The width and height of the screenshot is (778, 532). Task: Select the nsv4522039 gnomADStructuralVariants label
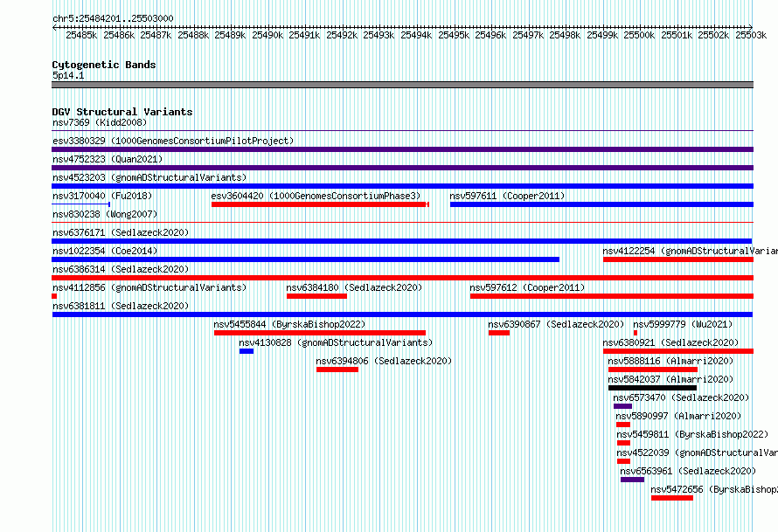(697, 453)
